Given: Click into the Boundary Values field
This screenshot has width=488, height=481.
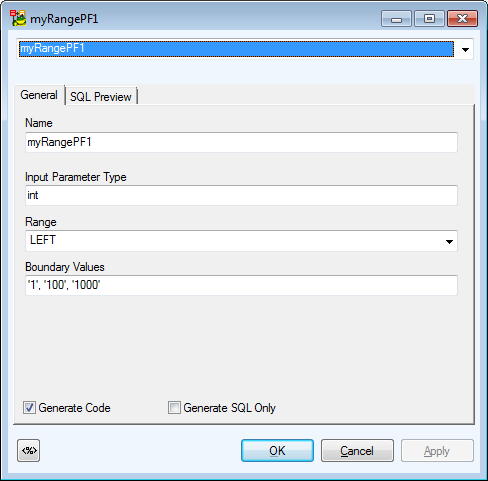Looking at the screenshot, I should 241,285.
